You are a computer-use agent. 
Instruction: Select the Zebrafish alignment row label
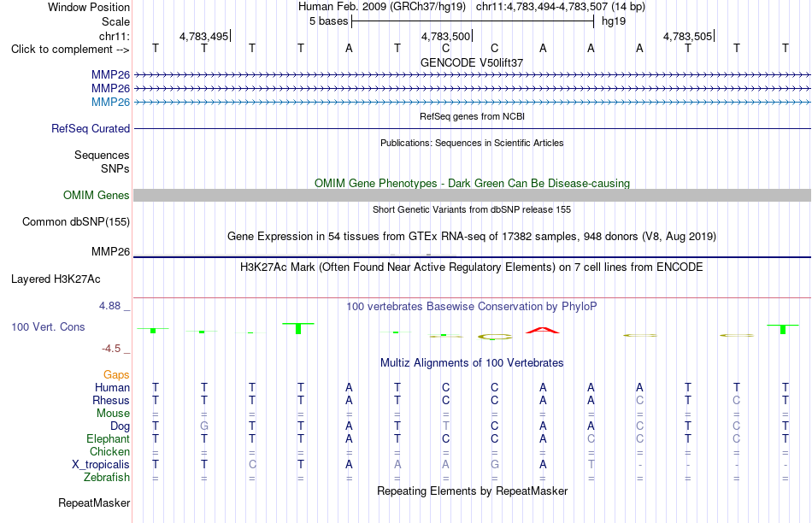(x=107, y=478)
